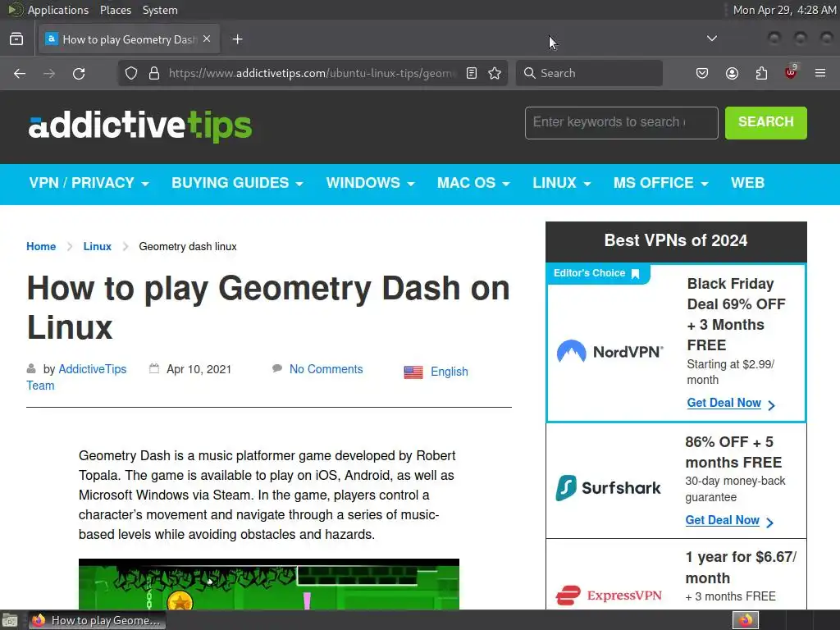Open the extensions puzzle icon
The image size is (840, 630).
coord(761,73)
